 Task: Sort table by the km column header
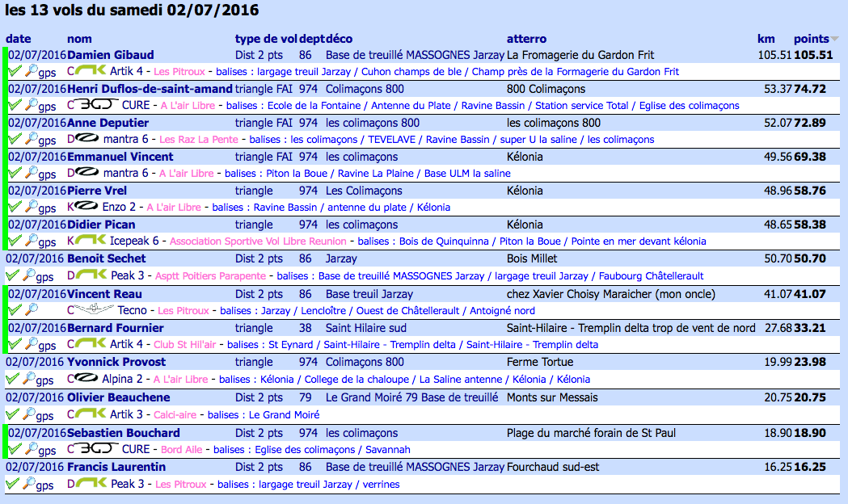point(766,39)
